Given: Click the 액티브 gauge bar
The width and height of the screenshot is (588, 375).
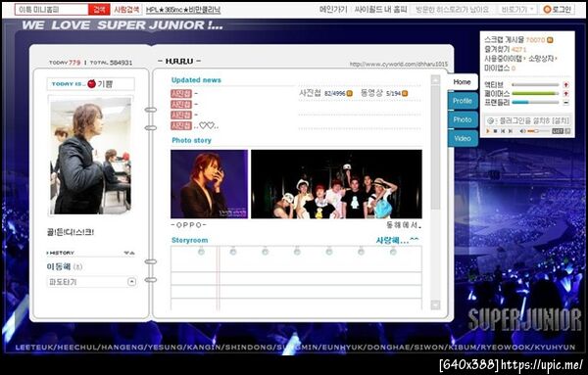Looking at the screenshot, I should (x=535, y=84).
